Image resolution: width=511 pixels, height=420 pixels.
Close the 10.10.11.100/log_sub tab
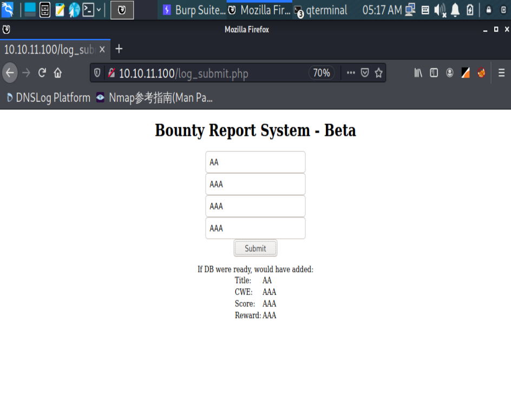point(102,50)
